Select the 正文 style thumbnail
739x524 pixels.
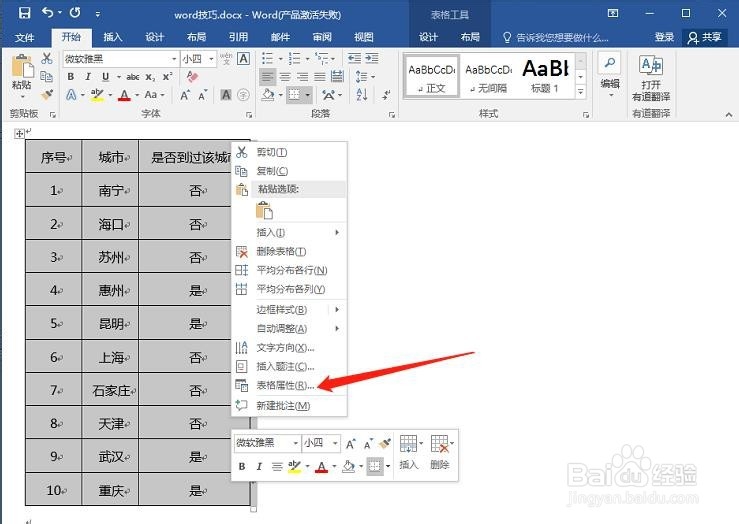[x=431, y=76]
